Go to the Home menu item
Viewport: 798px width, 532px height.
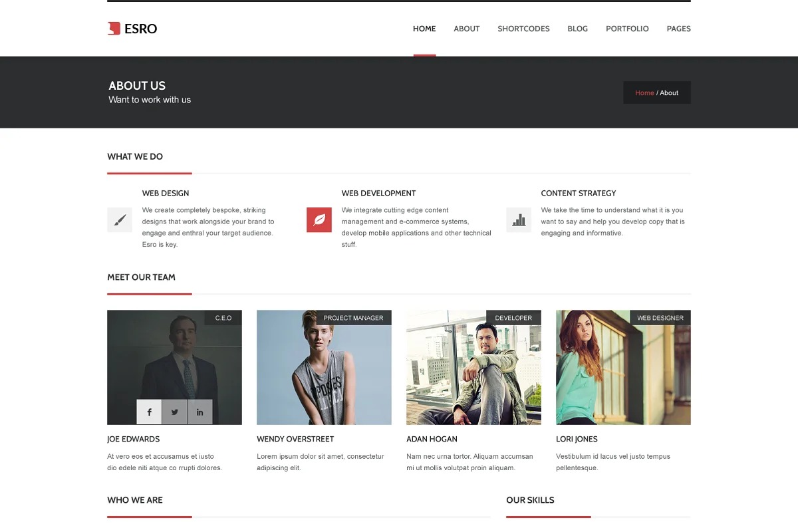(x=424, y=29)
